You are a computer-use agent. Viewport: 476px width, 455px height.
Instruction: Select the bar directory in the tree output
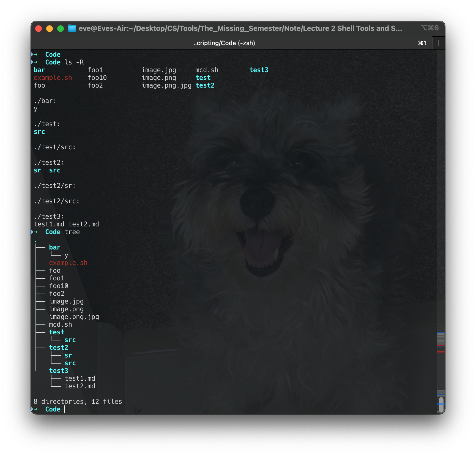click(x=55, y=247)
